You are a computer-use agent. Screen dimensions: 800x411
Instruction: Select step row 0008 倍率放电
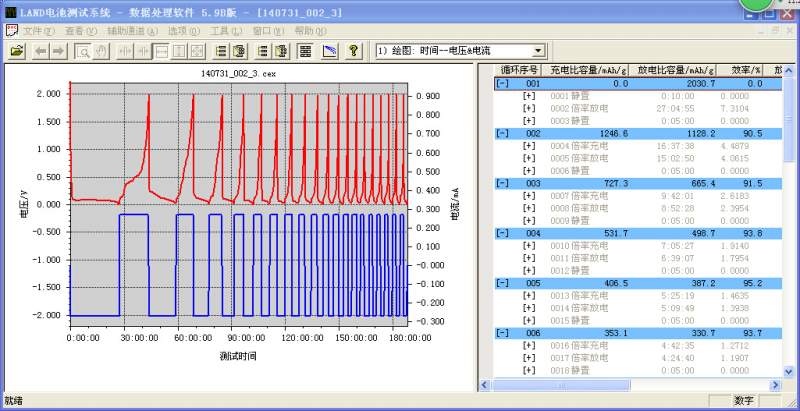638,209
